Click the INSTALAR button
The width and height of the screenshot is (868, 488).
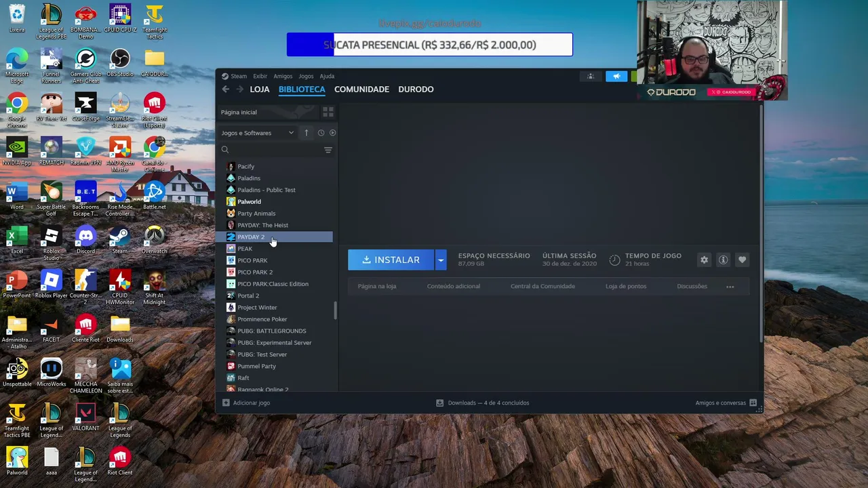pyautogui.click(x=391, y=260)
